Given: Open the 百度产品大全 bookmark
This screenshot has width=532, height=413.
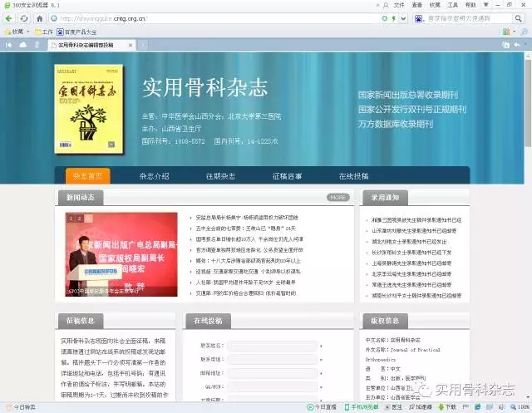Looking at the screenshot, I should click(76, 32).
